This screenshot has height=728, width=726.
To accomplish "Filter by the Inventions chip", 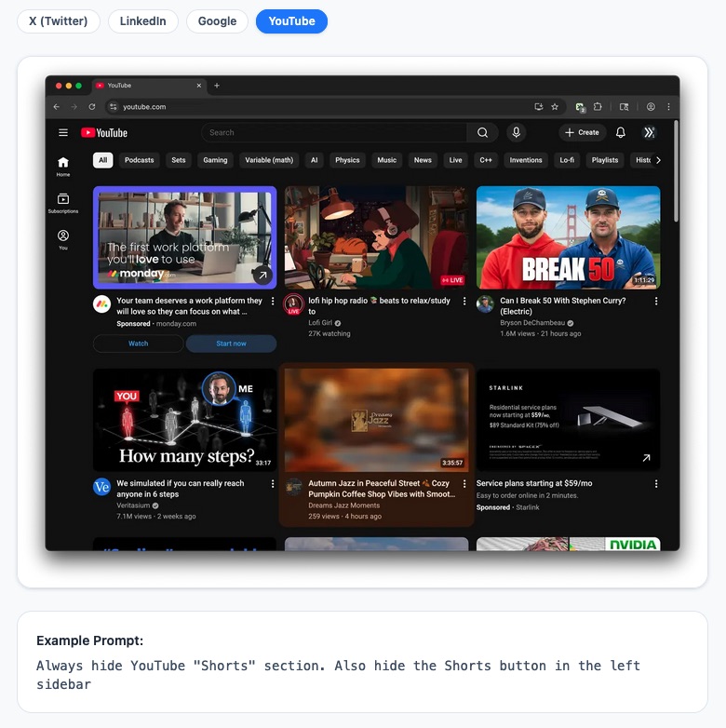I will [x=526, y=160].
